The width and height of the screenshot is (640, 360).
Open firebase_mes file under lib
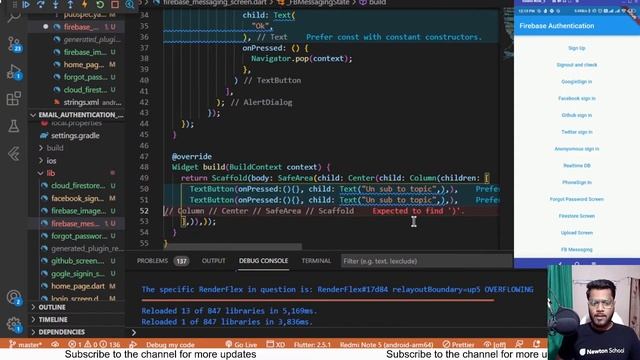pyautogui.click(x=76, y=224)
